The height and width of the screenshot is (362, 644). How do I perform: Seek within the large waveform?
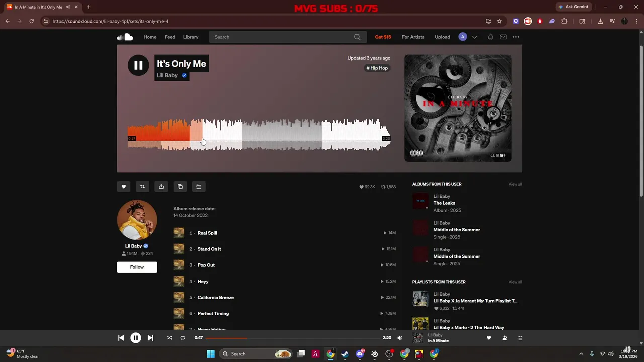point(259,135)
